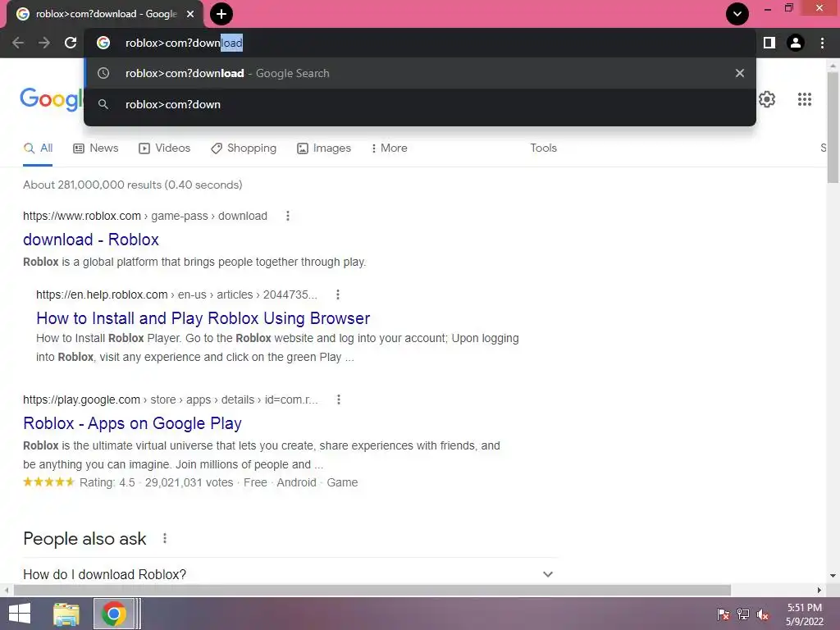This screenshot has width=840, height=630.
Task: Click the Google logo
Action: point(52,99)
